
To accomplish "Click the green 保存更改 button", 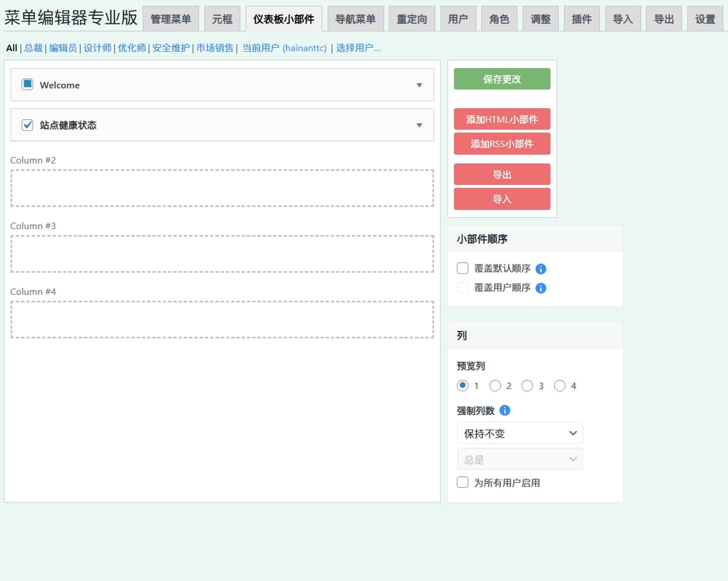I will coord(502,79).
